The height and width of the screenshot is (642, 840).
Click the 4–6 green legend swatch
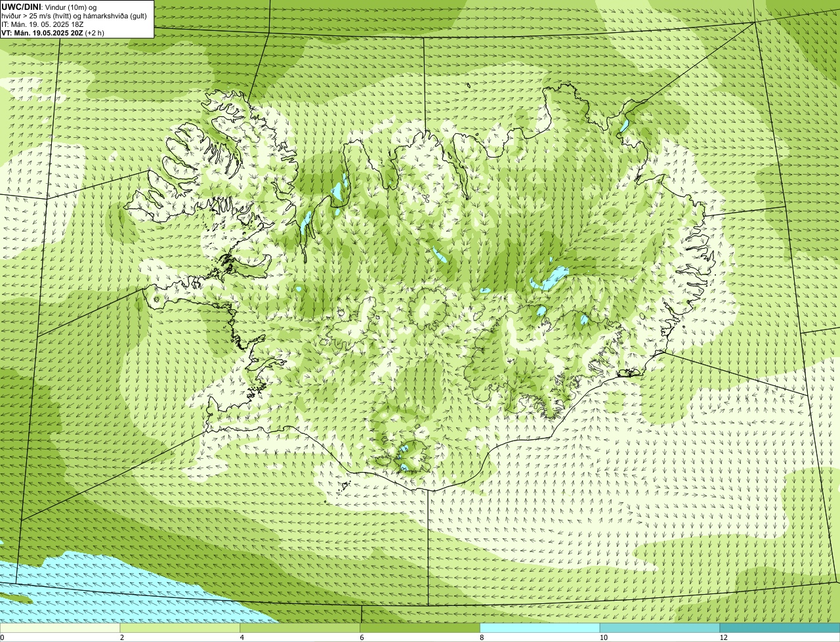click(301, 628)
